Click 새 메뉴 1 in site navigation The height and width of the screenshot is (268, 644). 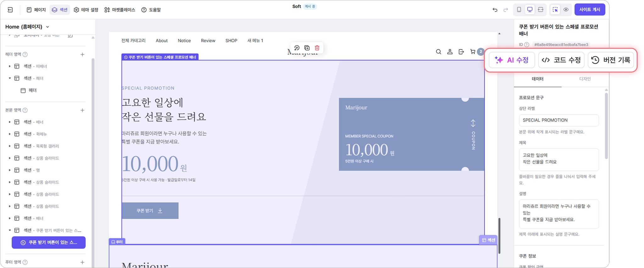click(x=255, y=41)
